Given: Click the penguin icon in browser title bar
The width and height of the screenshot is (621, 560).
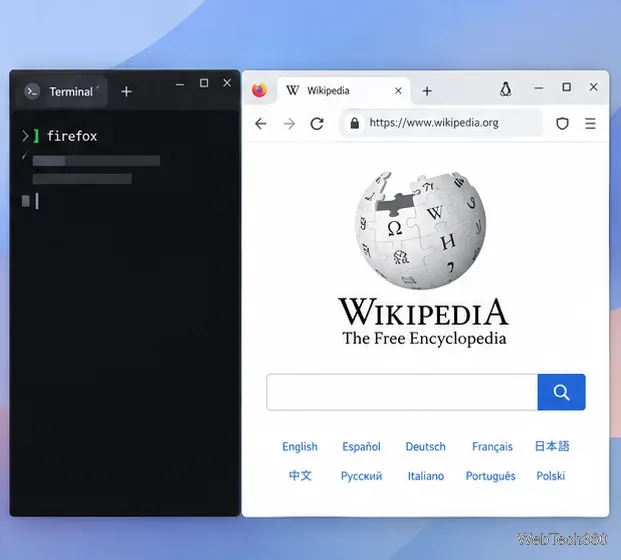Looking at the screenshot, I should (x=505, y=89).
